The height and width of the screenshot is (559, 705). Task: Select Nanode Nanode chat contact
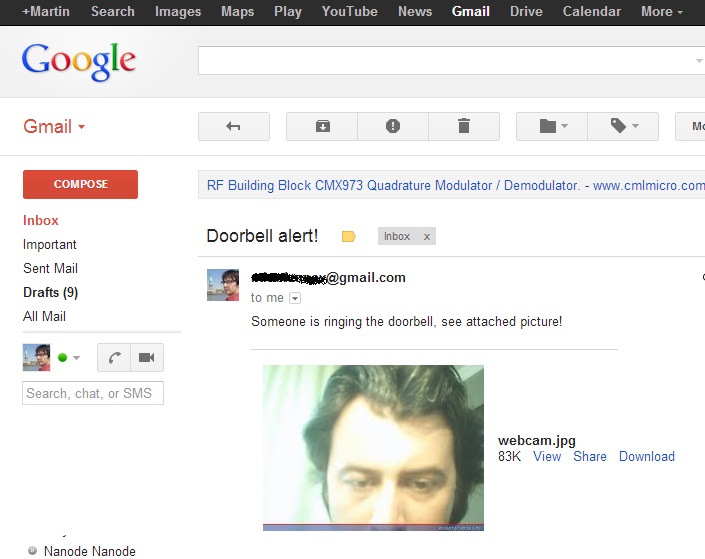(x=89, y=551)
